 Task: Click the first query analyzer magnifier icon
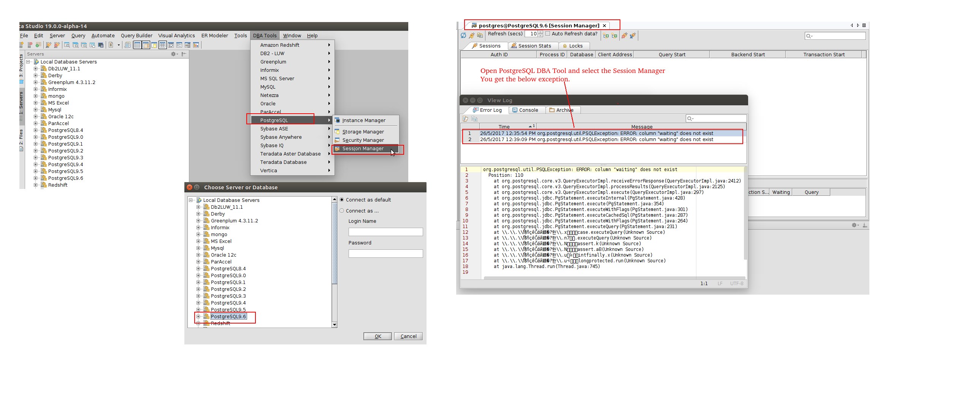click(x=67, y=45)
